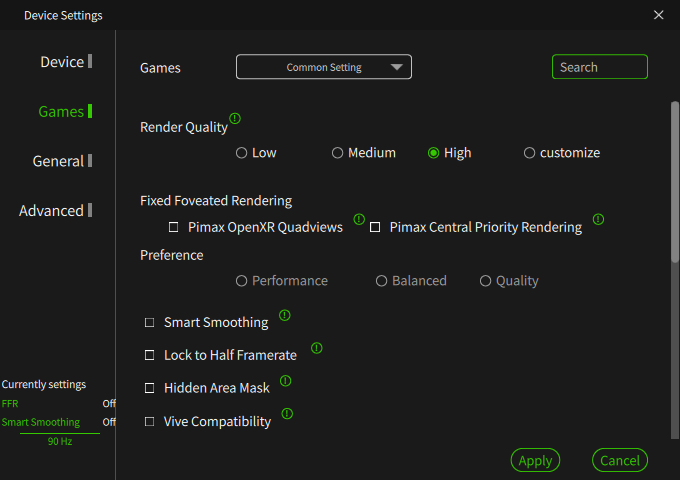
Task: Click info icon next to Lock to Half Framerate
Action: tap(317, 348)
